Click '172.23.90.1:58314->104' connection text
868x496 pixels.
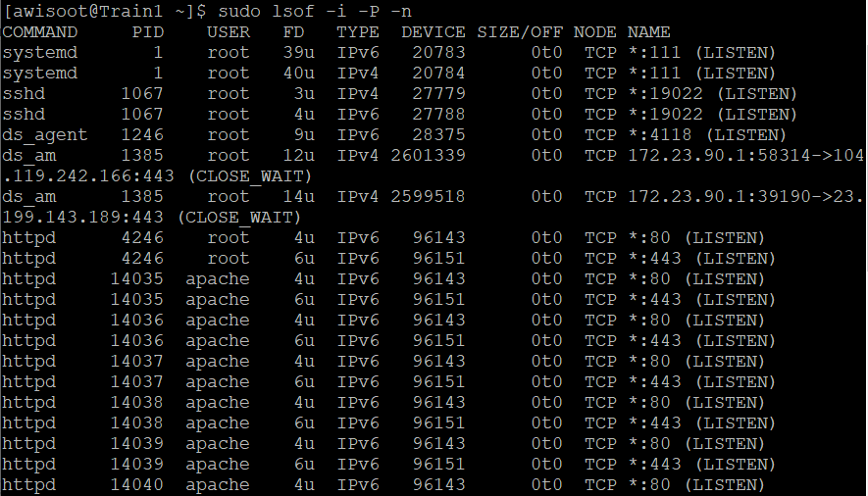point(745,156)
